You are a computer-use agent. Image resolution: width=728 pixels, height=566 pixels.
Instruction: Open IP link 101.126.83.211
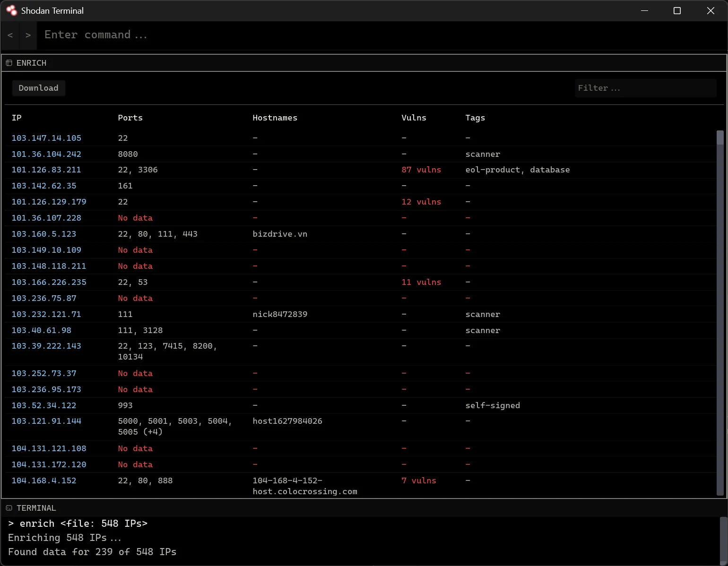[x=46, y=170]
